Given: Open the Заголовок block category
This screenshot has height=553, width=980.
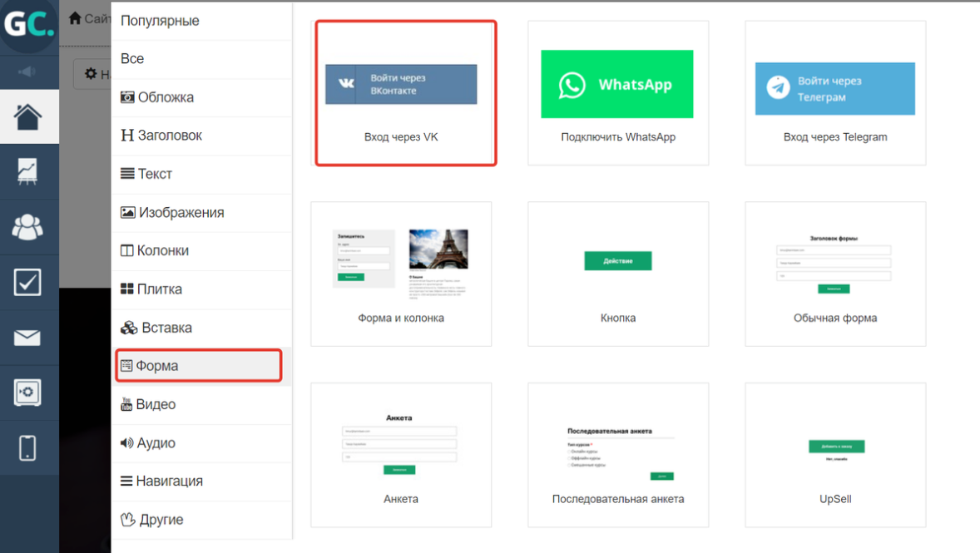Looking at the screenshot, I should click(201, 136).
